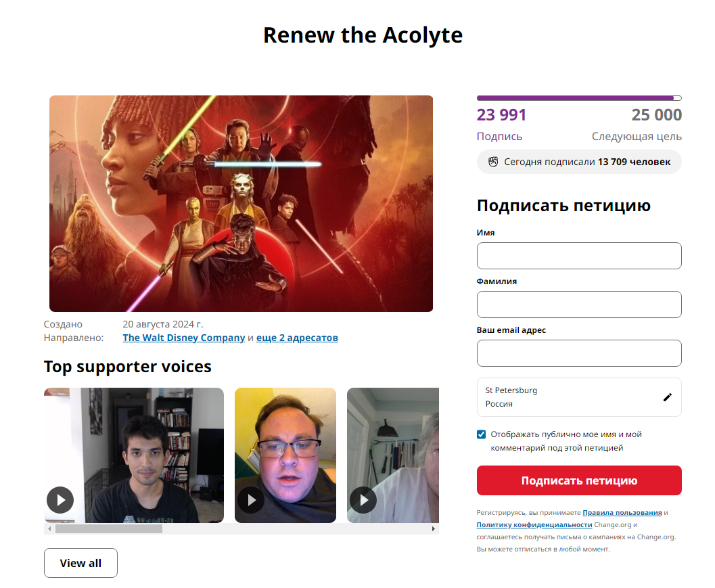
Task: Open The Walt Disney Company link
Action: tap(184, 338)
